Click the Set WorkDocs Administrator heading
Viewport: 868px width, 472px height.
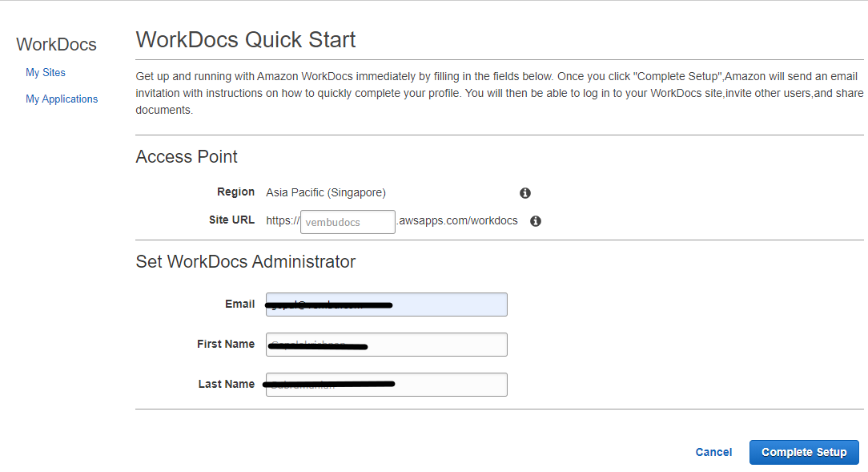point(246,261)
